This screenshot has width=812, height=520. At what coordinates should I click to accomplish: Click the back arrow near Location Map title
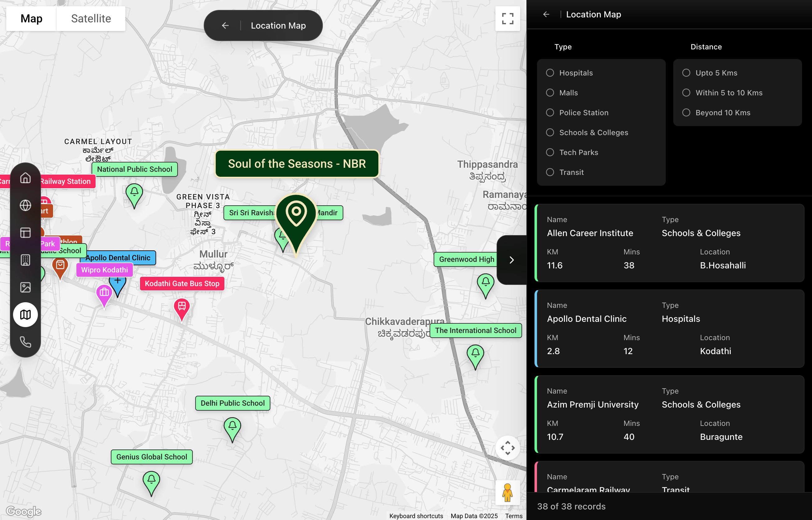(x=547, y=14)
